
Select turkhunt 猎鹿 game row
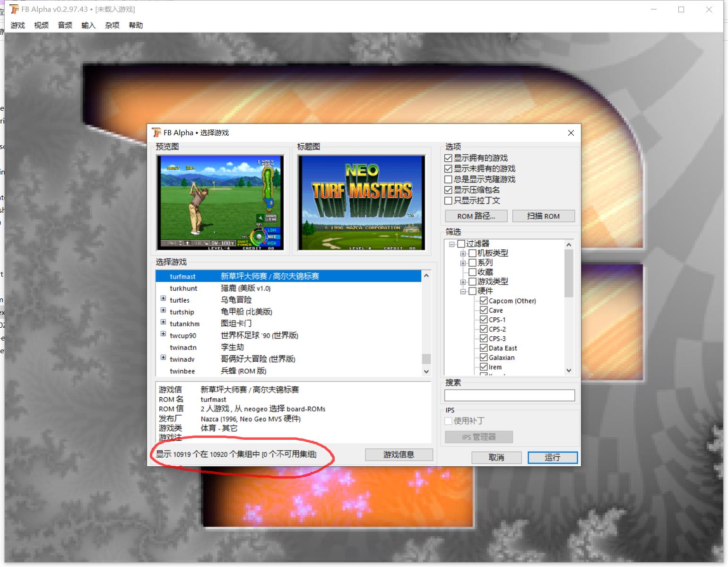[288, 288]
